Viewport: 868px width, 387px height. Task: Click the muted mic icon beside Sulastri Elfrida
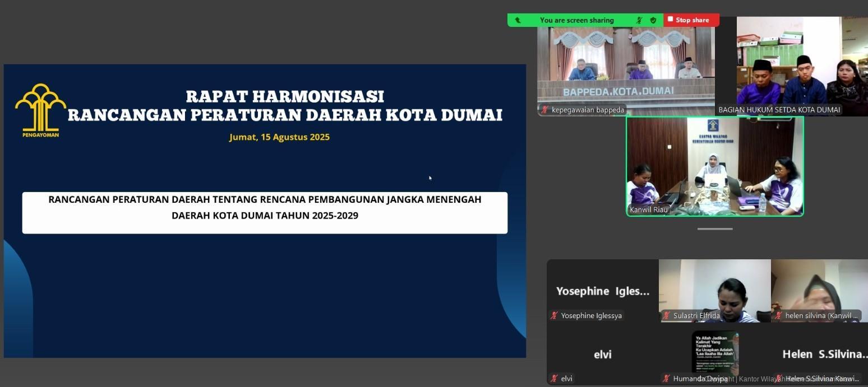click(666, 316)
